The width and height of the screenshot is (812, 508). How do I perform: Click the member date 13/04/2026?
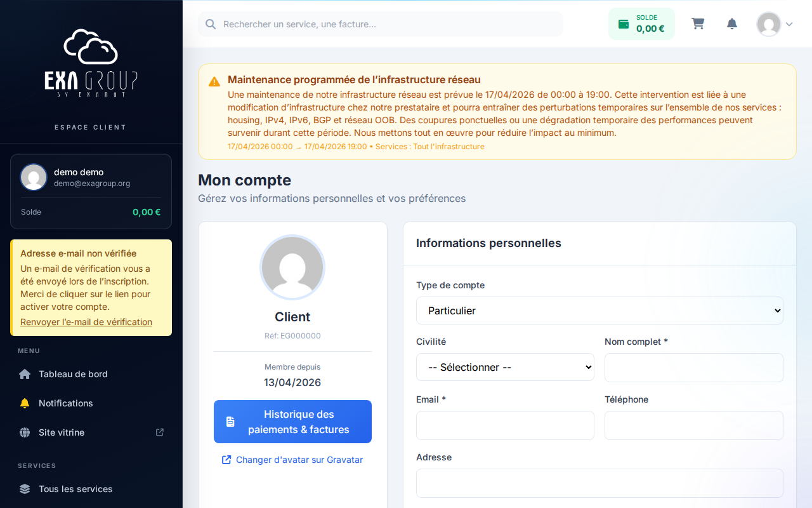pyautogui.click(x=292, y=382)
